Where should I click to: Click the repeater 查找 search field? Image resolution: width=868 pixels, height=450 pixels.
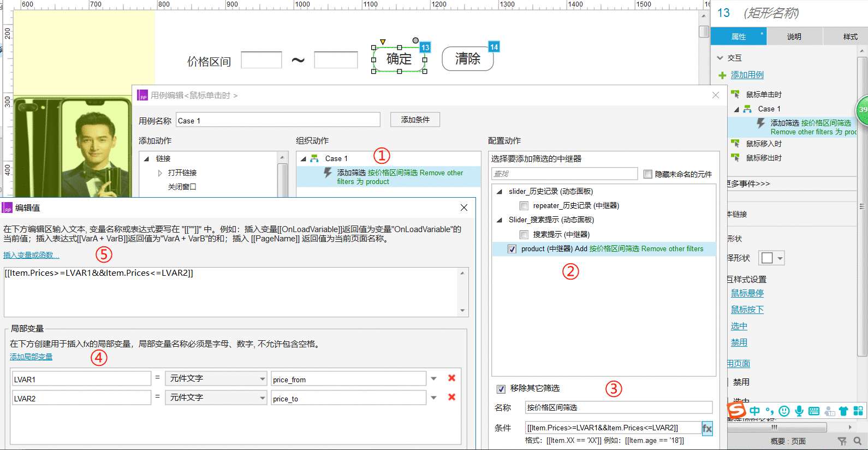(564, 174)
